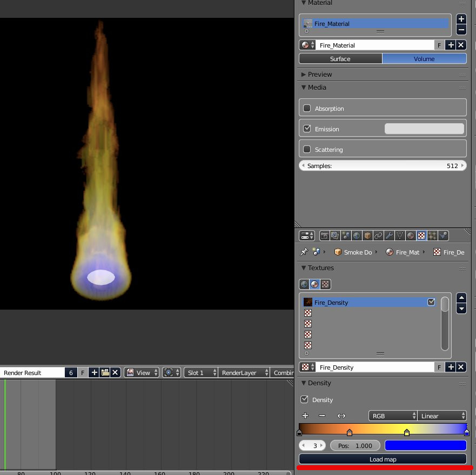The image size is (476, 475).
Task: Open the Physics properties tab
Action: pos(443,236)
